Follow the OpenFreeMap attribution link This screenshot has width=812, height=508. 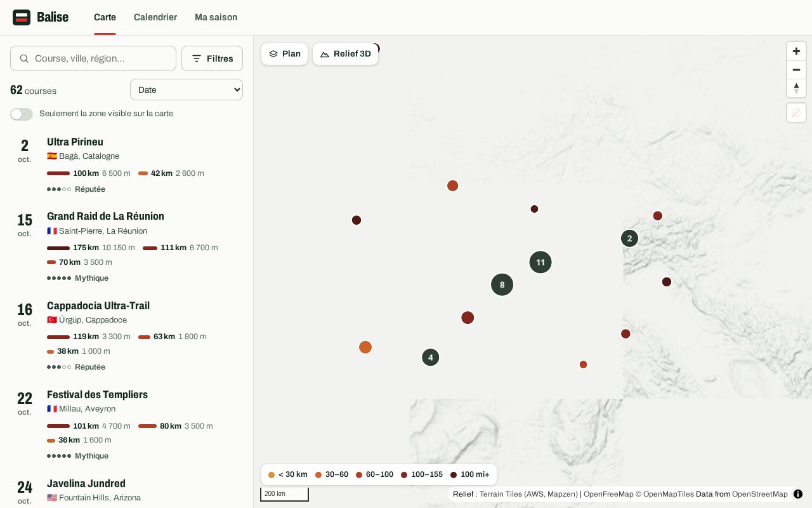[x=608, y=494]
